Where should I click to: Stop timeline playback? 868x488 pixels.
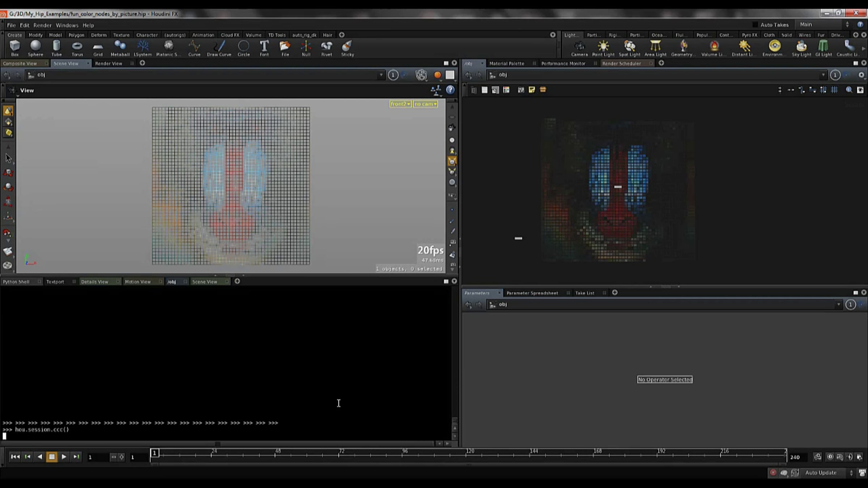click(x=52, y=457)
